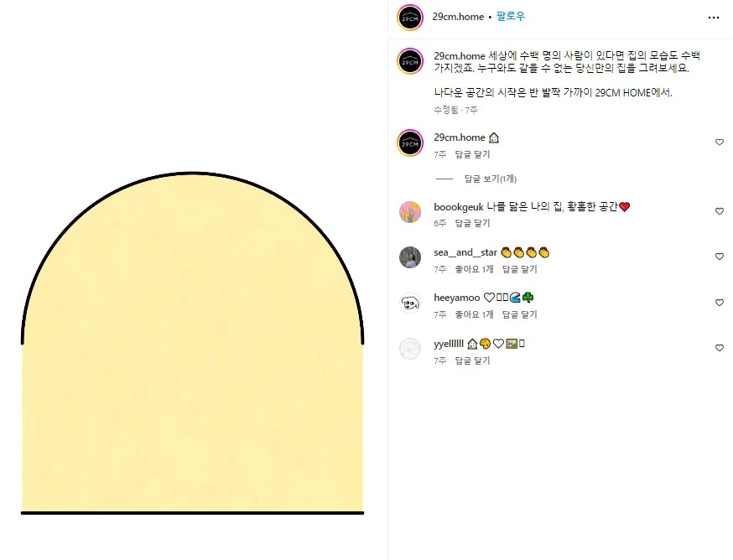Open yyellllll's profile avatar
Viewport: 733px width, 560px height.
(410, 349)
